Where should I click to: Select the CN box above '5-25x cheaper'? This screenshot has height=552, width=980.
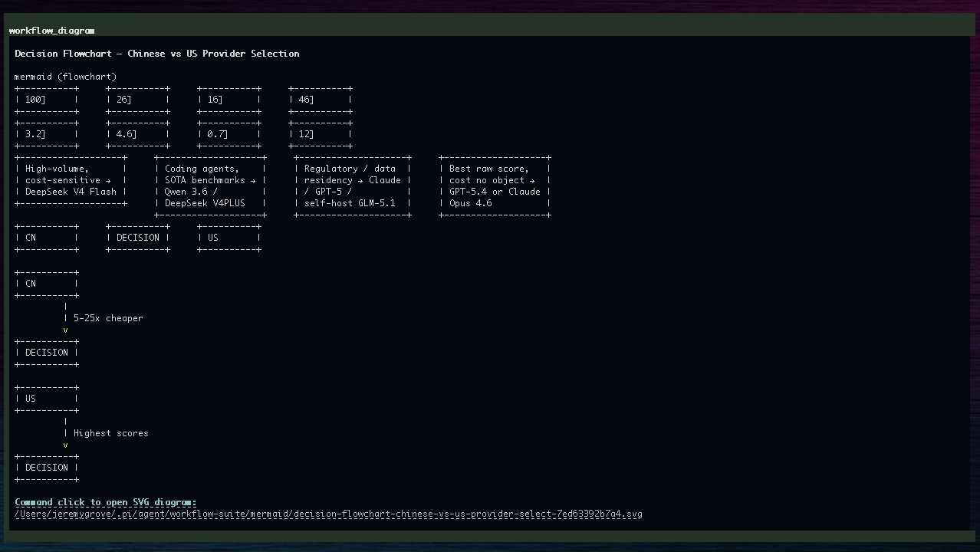coord(47,284)
